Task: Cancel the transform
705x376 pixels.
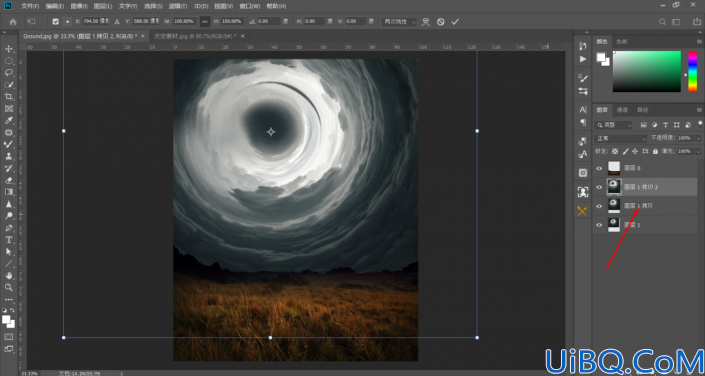Action: [x=441, y=22]
